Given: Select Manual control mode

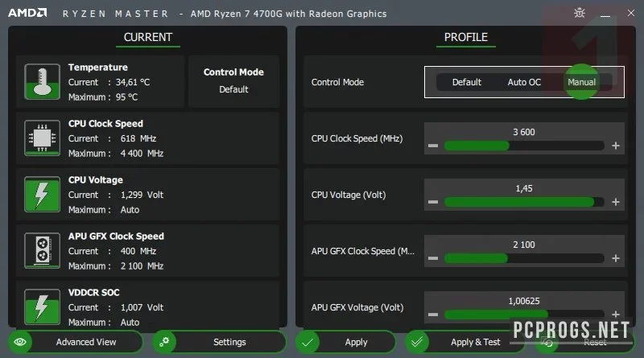Looking at the screenshot, I should click(x=581, y=82).
